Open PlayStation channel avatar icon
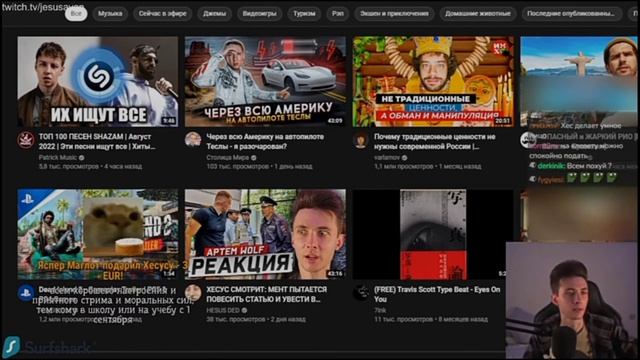 tap(25, 293)
